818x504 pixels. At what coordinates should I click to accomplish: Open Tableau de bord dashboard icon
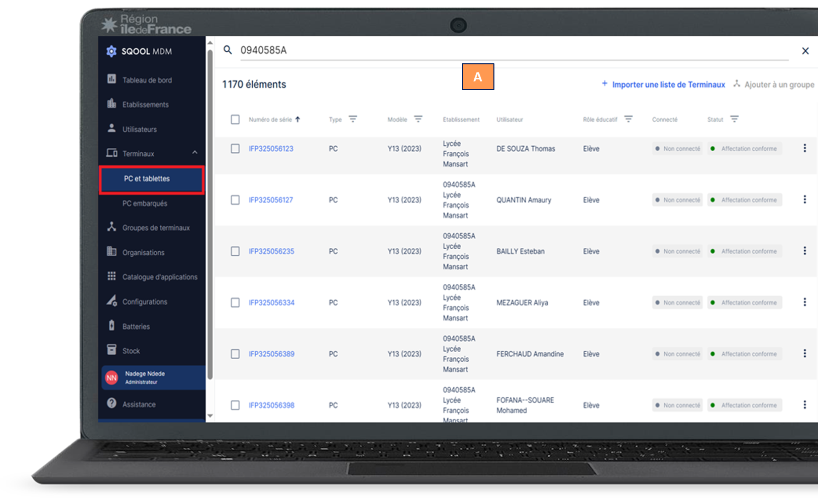point(112,79)
